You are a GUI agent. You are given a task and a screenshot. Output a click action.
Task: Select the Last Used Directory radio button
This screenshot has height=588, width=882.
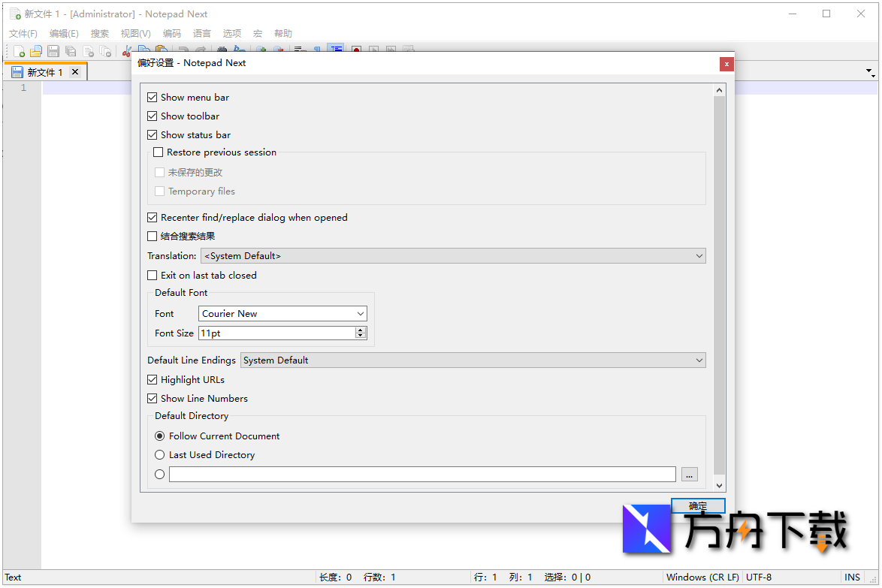[160, 455]
